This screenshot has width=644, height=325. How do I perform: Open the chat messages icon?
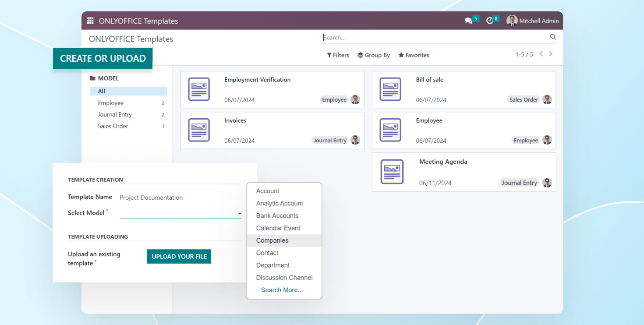(468, 21)
